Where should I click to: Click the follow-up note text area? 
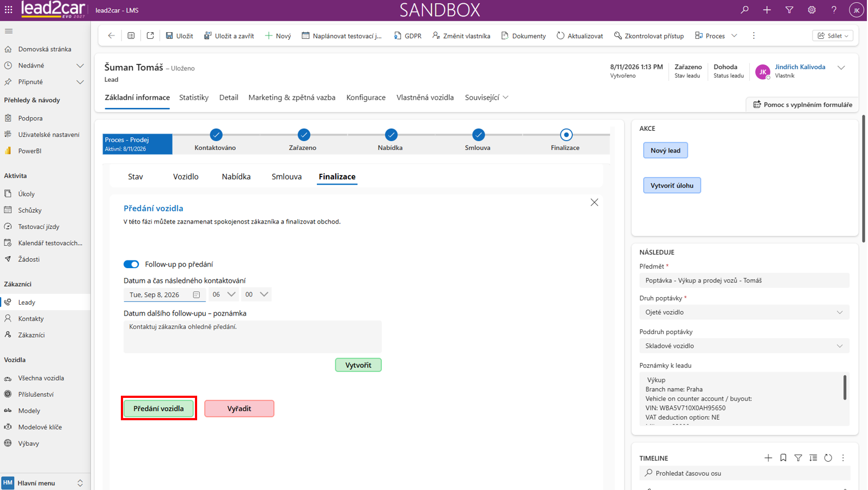click(253, 336)
